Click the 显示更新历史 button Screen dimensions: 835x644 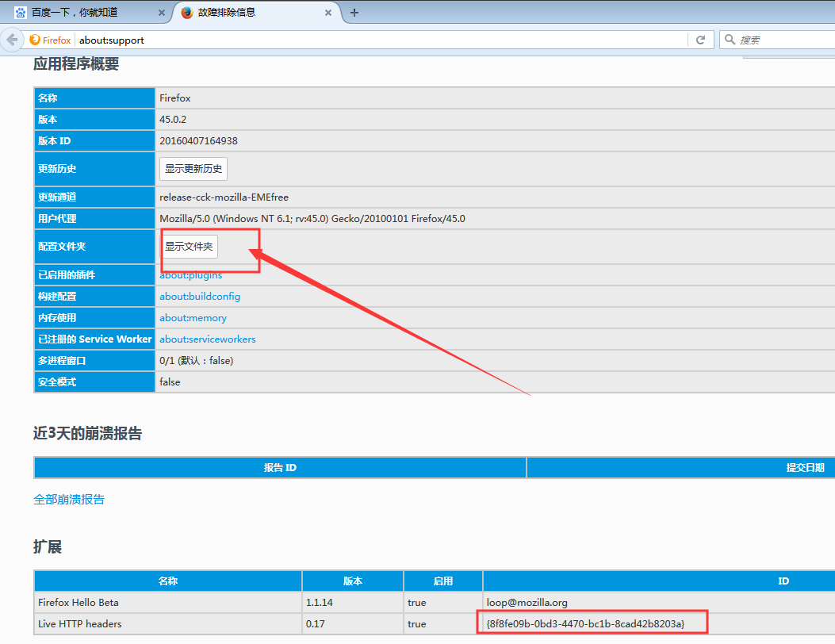click(192, 168)
